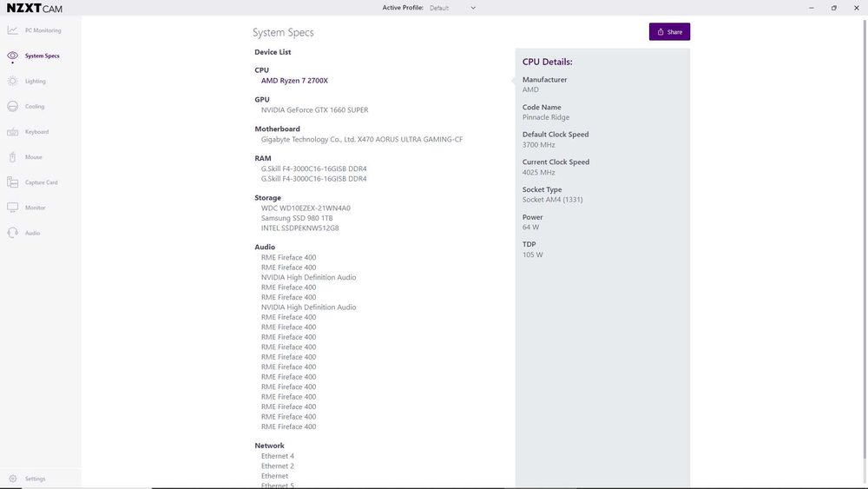Click the NZXT CAM logo
This screenshot has height=489, width=868.
[x=35, y=8]
